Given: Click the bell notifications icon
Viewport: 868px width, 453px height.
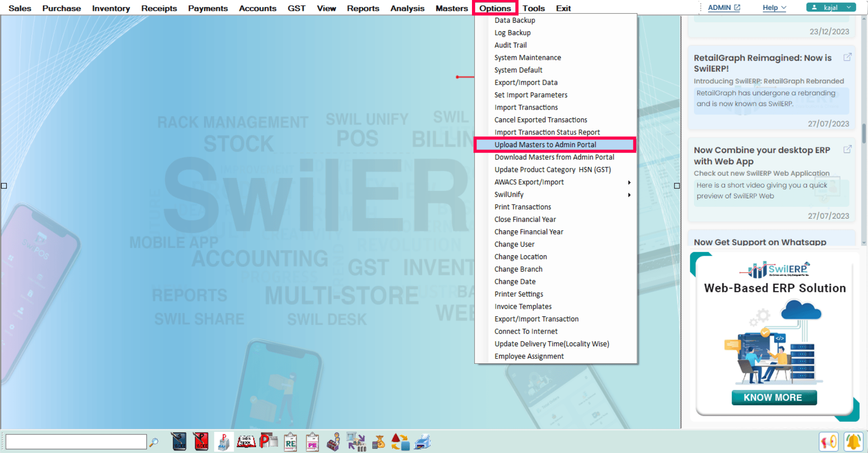Looking at the screenshot, I should 854,442.
